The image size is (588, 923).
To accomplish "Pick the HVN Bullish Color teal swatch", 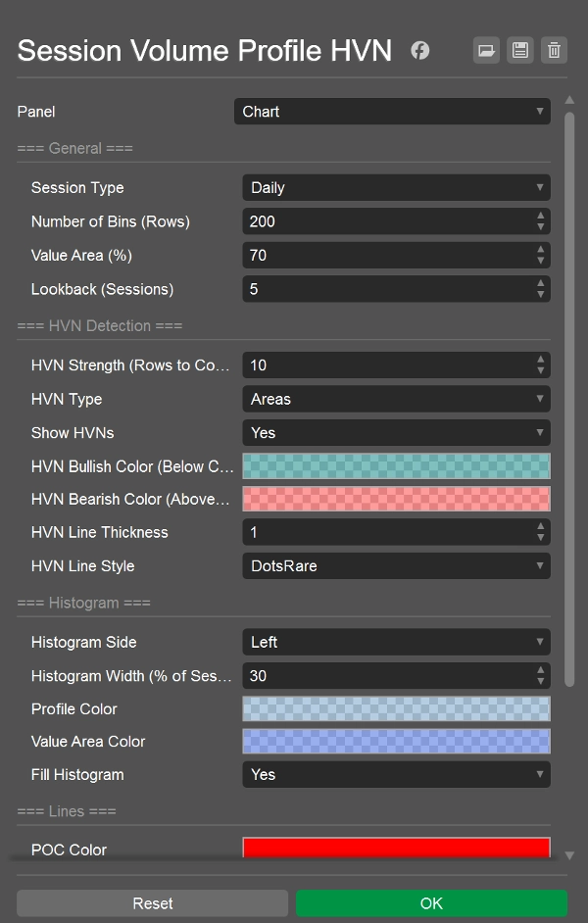I will (x=396, y=466).
